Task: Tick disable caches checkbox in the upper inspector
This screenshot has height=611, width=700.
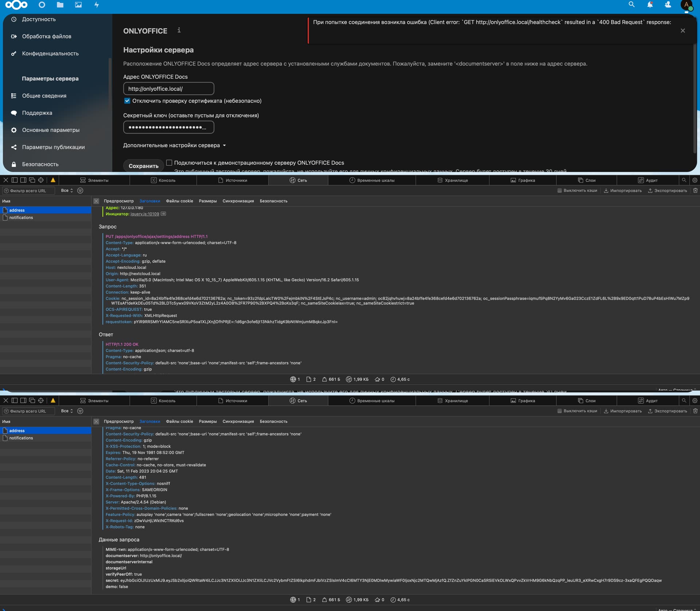Action: point(560,191)
